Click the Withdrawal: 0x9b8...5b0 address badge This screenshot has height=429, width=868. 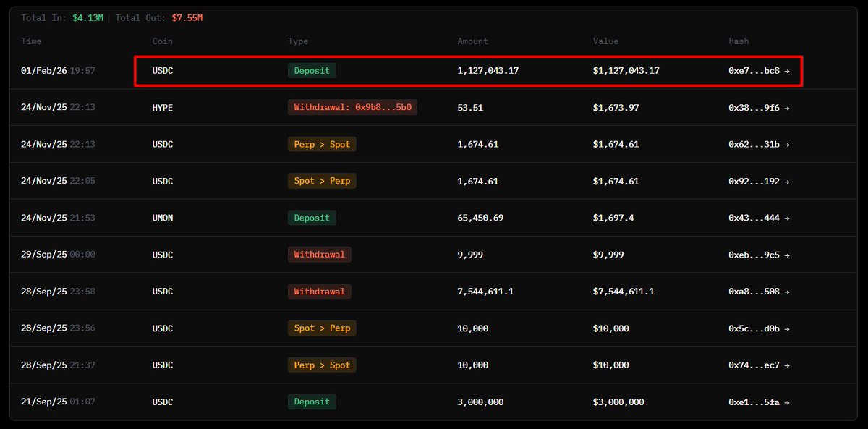pyautogui.click(x=352, y=108)
